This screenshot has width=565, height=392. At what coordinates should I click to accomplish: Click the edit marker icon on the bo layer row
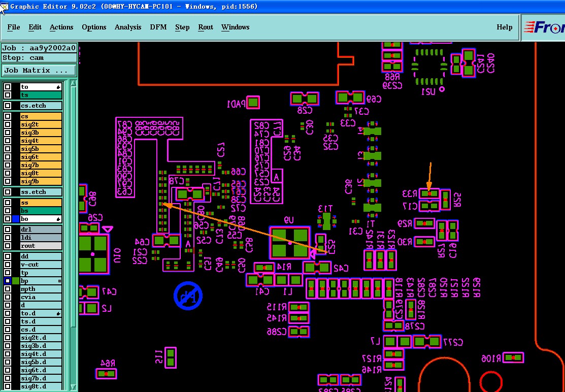point(58,219)
